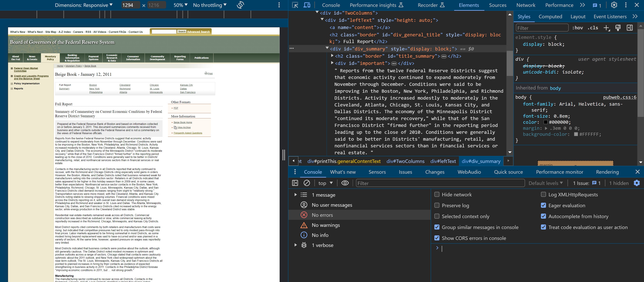Check the Hide network option
The width and height of the screenshot is (644, 282).
(x=437, y=194)
